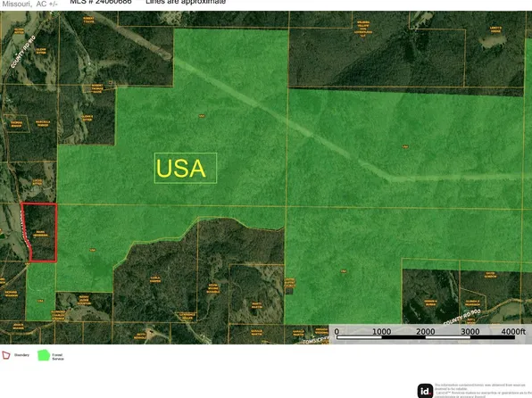Click the 'Lines are approximate' header text

pyautogui.click(x=186, y=2)
